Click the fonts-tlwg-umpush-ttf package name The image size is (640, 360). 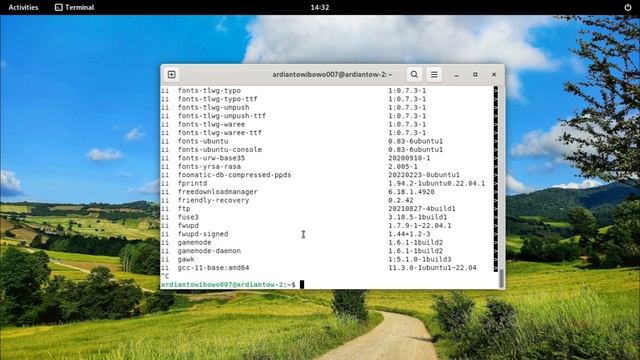coord(222,116)
